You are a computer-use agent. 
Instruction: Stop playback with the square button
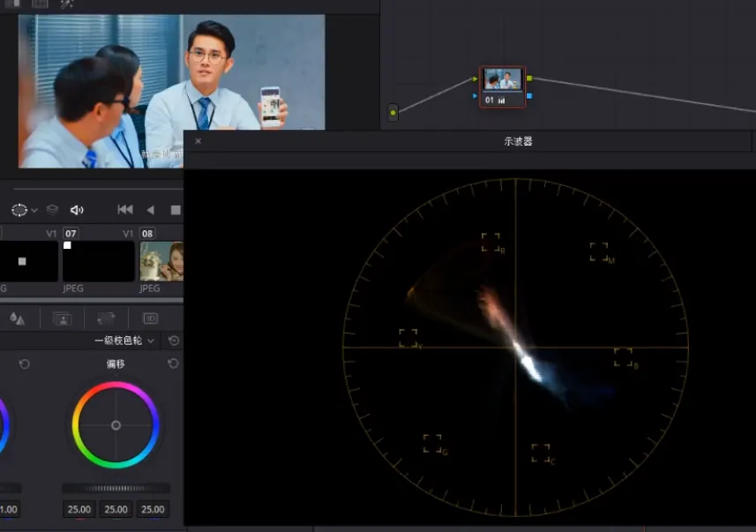pos(176,210)
